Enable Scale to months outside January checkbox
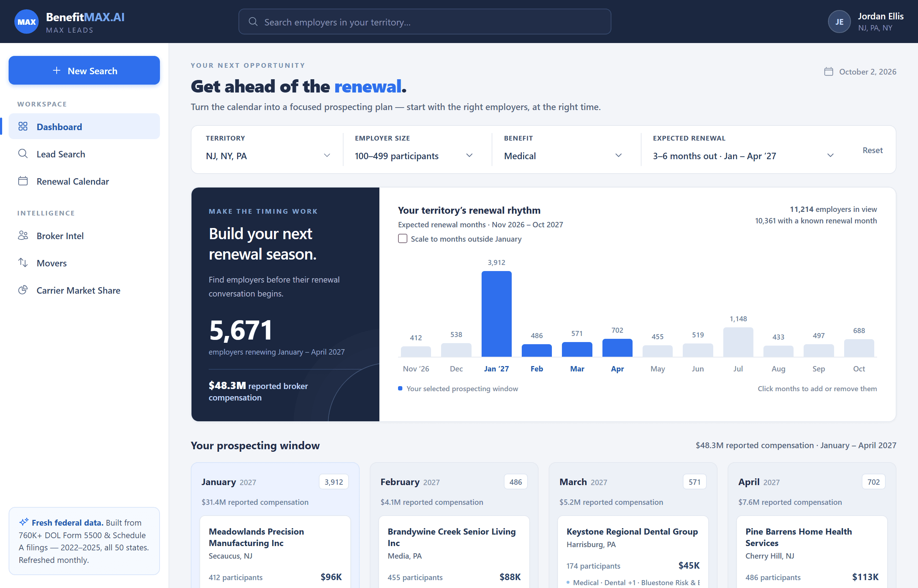 coord(402,239)
